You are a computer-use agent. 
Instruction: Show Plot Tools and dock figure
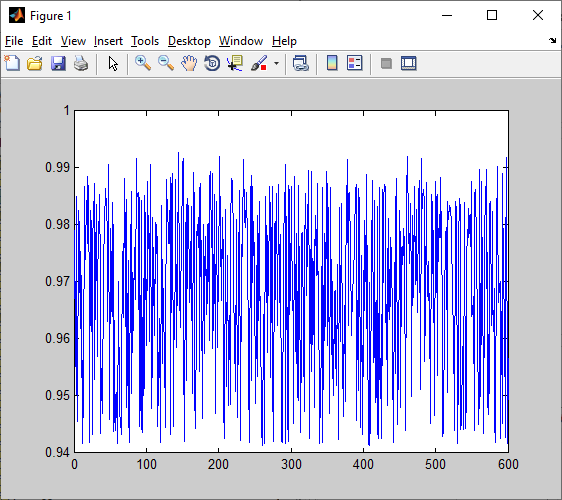[409, 63]
